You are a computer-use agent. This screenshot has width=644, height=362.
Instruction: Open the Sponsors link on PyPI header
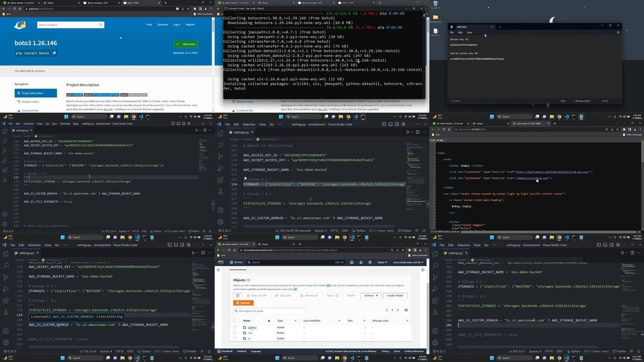point(163,25)
